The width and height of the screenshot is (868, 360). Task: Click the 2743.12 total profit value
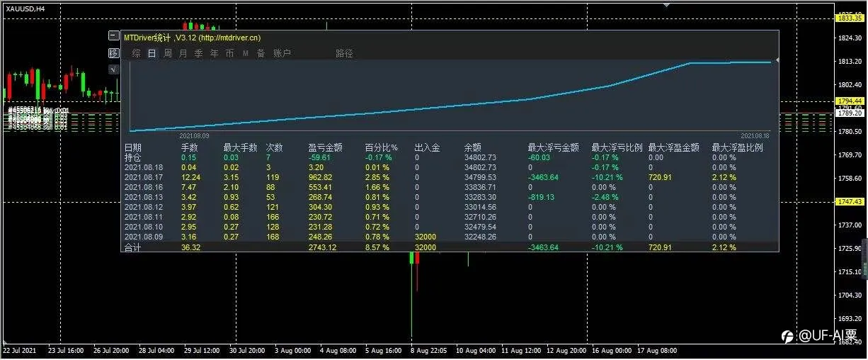(323, 247)
